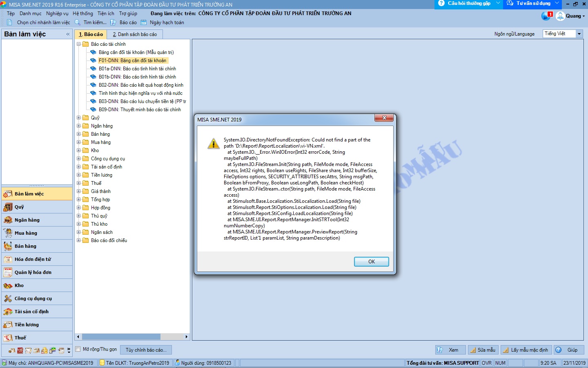The height and width of the screenshot is (368, 588).
Task: Click the Câu hỏi thường gặp help icon
Action: [x=441, y=3]
